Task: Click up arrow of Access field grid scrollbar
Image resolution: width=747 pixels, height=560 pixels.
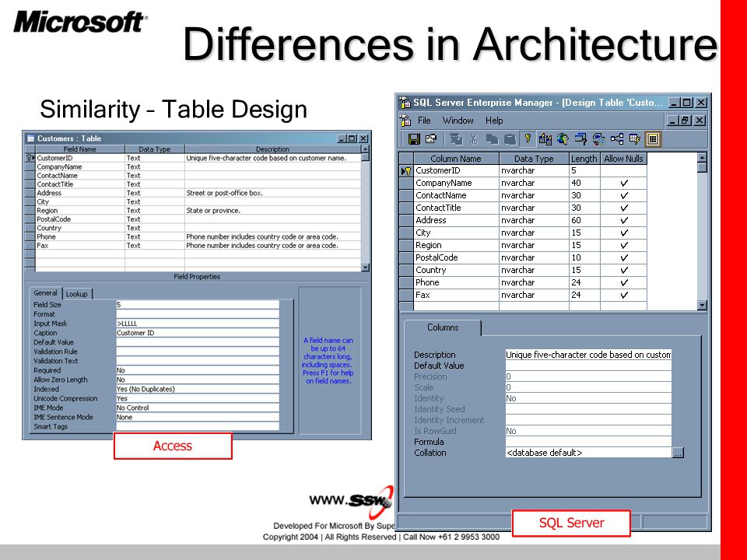Action: click(366, 149)
